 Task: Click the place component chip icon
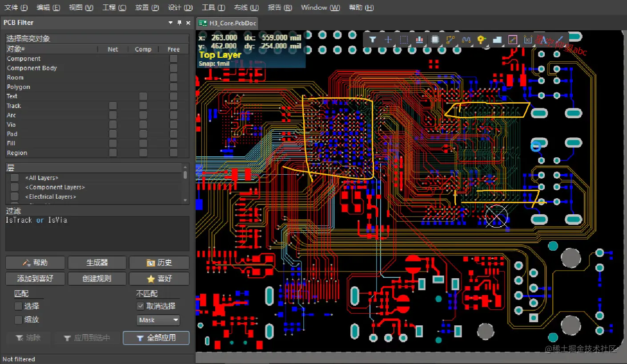[x=435, y=40]
